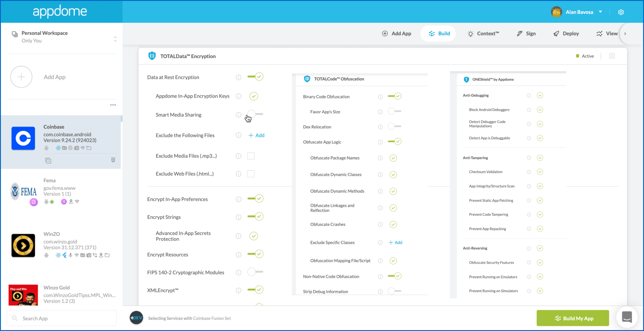Expand the Alan Bavosa account dropdown
The width and height of the screenshot is (644, 331).
click(x=600, y=12)
